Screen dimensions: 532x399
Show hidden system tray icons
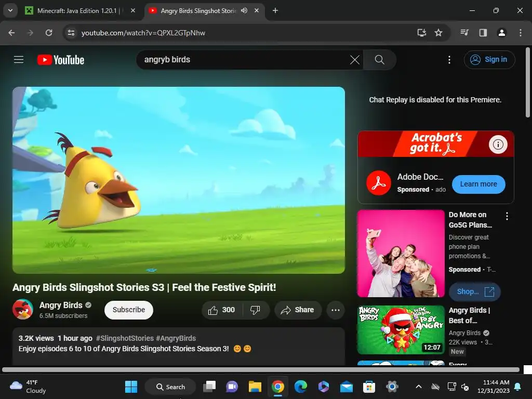point(419,387)
